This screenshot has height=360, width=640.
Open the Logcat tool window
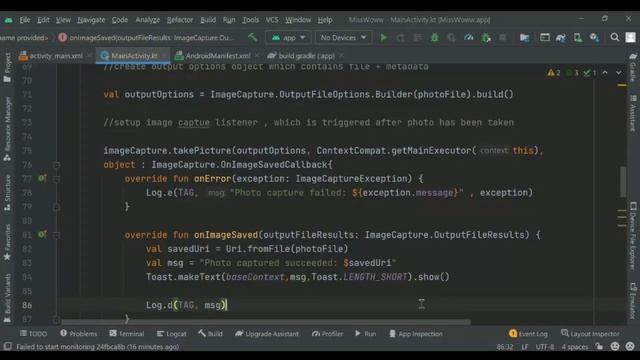[x=171, y=333]
